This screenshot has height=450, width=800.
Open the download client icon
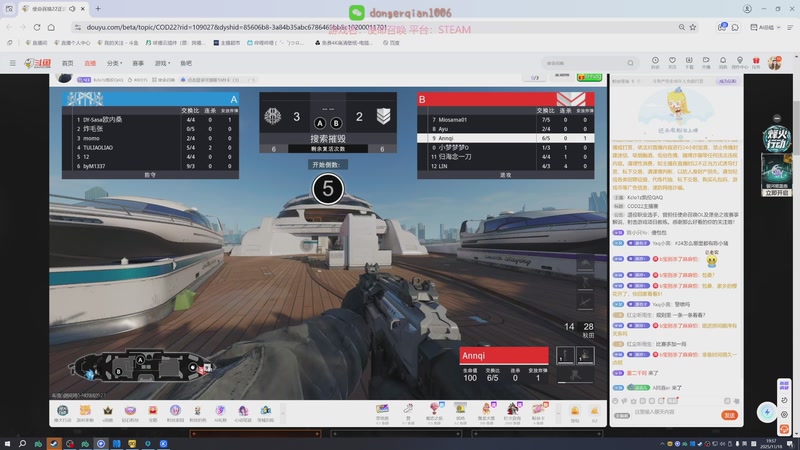point(689,62)
